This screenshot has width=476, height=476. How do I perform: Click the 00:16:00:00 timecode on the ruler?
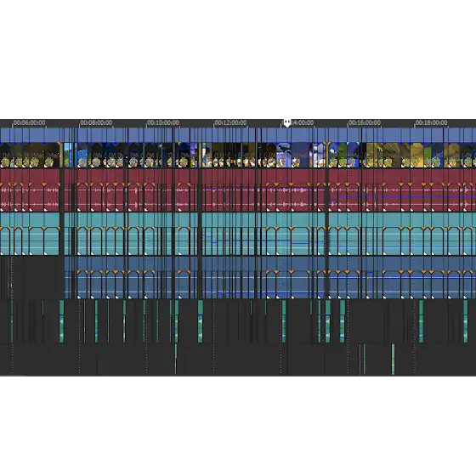(365, 122)
